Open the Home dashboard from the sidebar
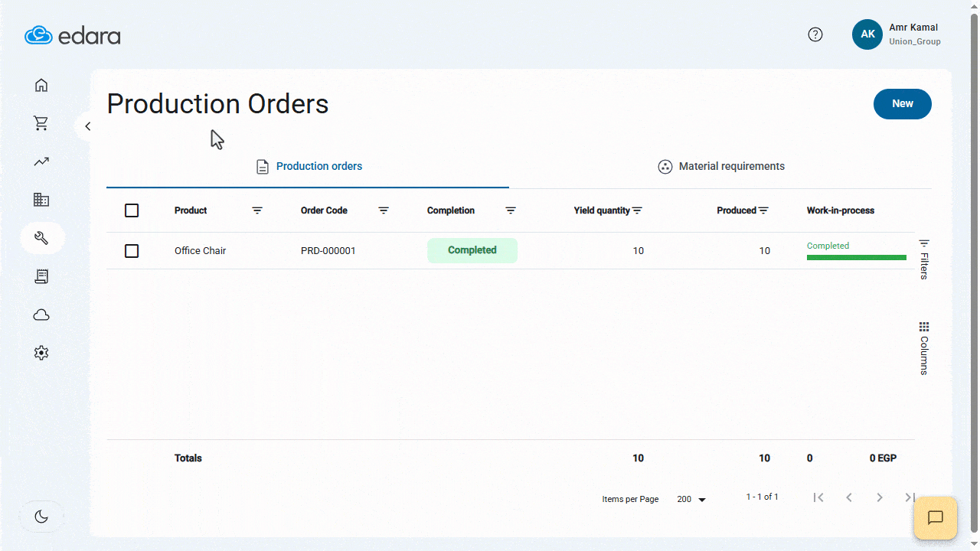 (x=41, y=85)
